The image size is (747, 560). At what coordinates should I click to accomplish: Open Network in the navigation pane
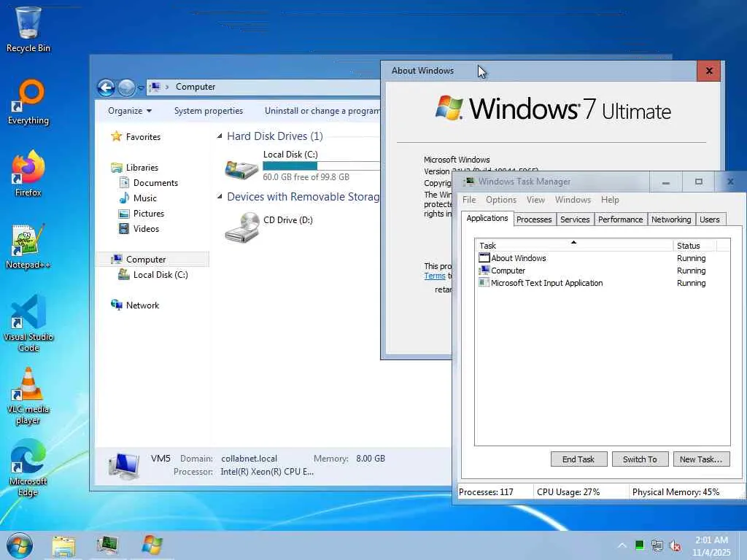tap(142, 306)
